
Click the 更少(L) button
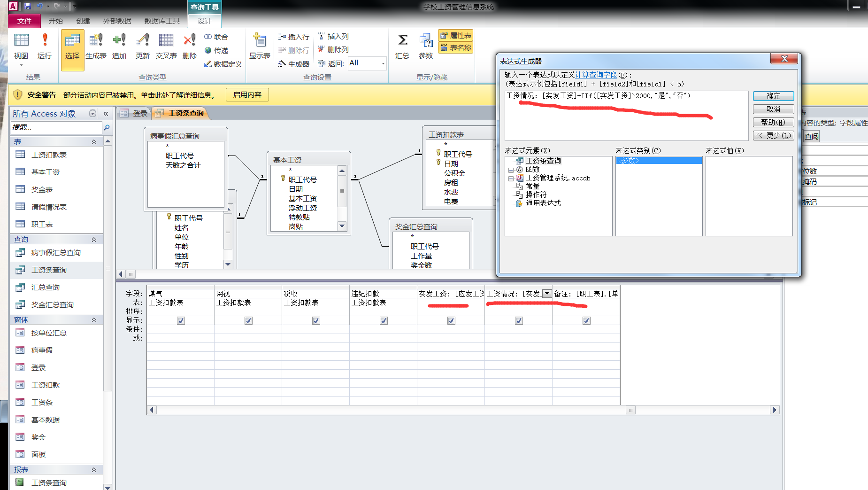tap(773, 135)
